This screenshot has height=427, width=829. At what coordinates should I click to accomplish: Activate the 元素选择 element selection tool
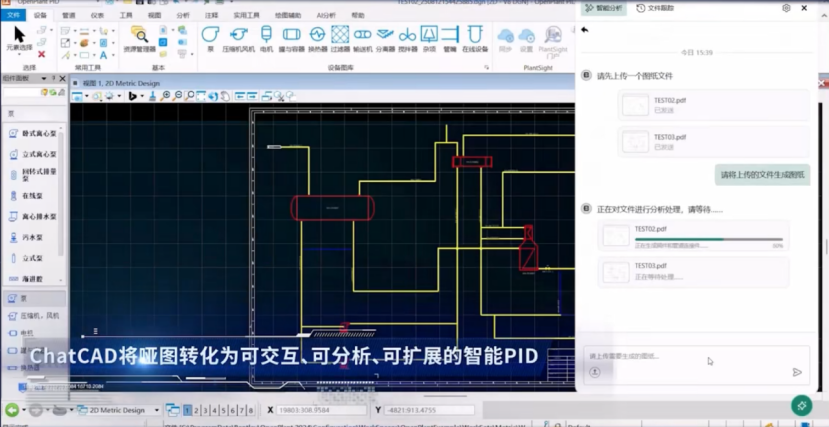[x=19, y=39]
